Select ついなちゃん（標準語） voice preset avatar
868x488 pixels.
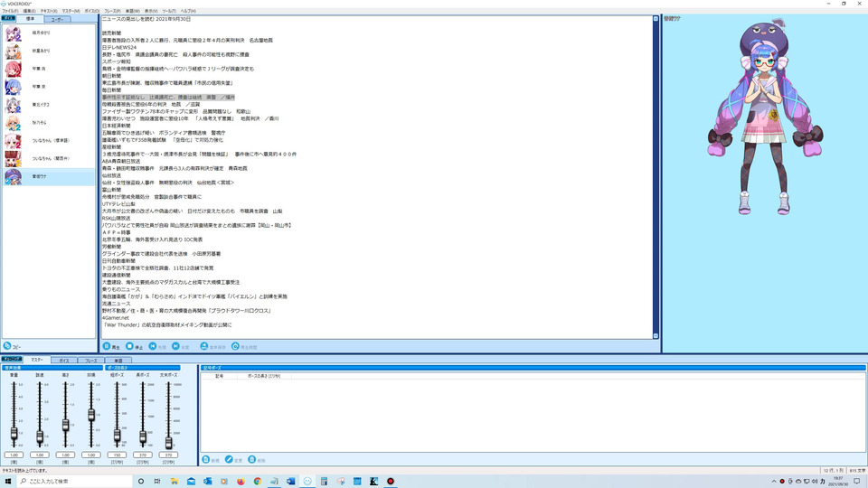(14, 141)
